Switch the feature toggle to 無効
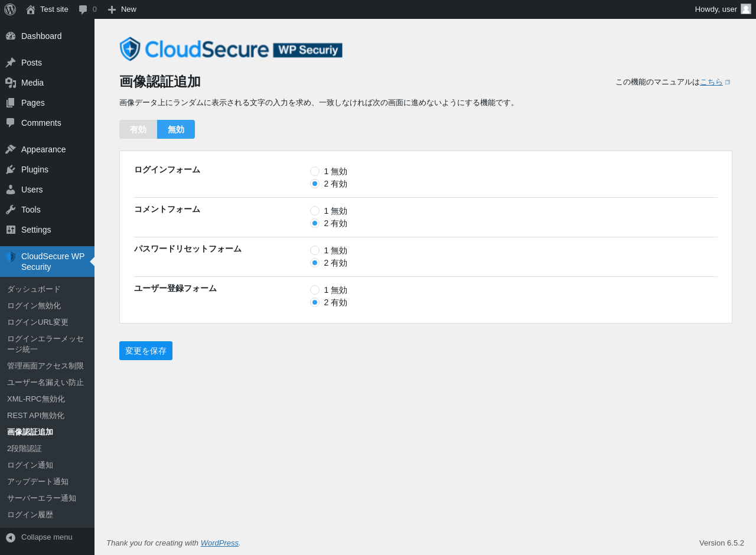756x555 pixels. pyautogui.click(x=176, y=129)
